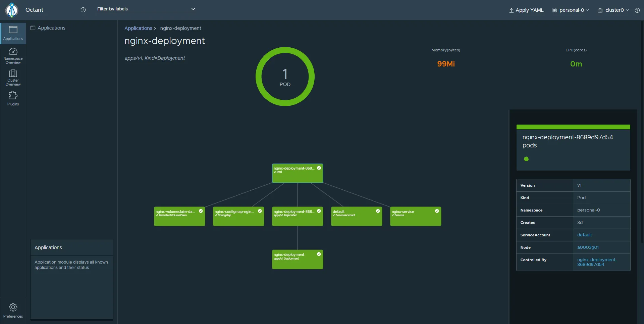Open help via the question mark icon
Viewport: 644px width, 324px height.
(x=637, y=10)
